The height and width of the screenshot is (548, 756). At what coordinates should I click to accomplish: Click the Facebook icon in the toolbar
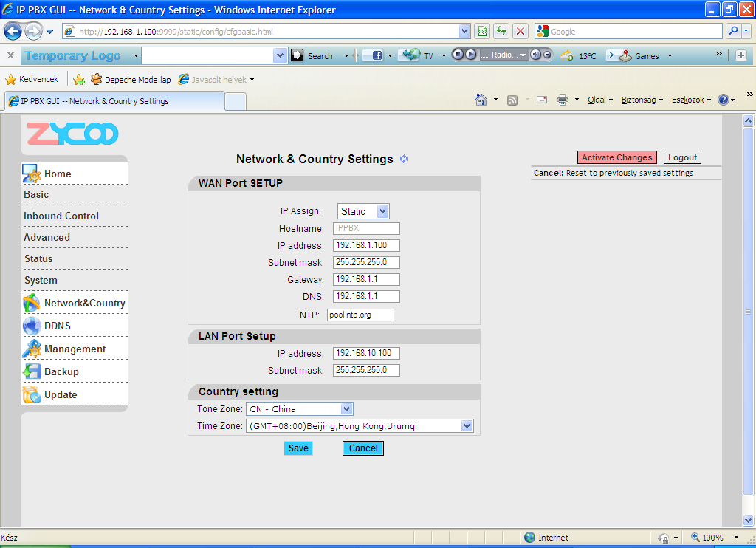tap(377, 55)
